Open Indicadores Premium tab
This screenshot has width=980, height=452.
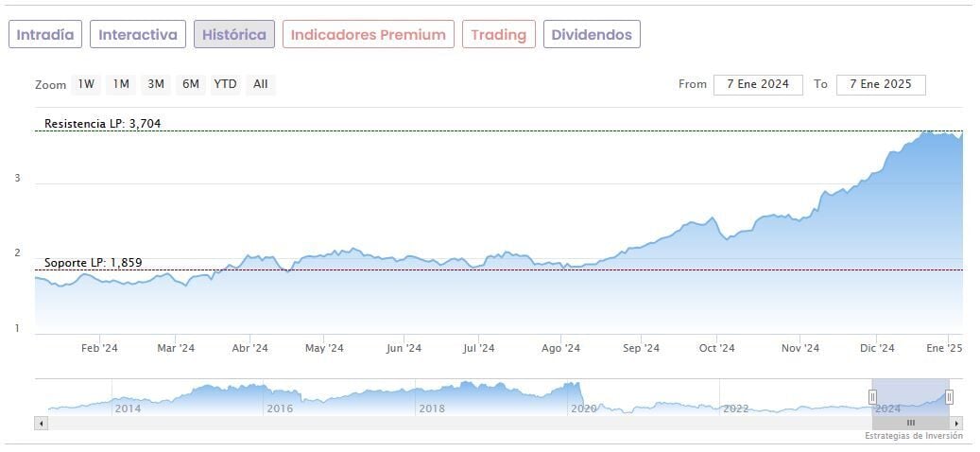tap(368, 35)
